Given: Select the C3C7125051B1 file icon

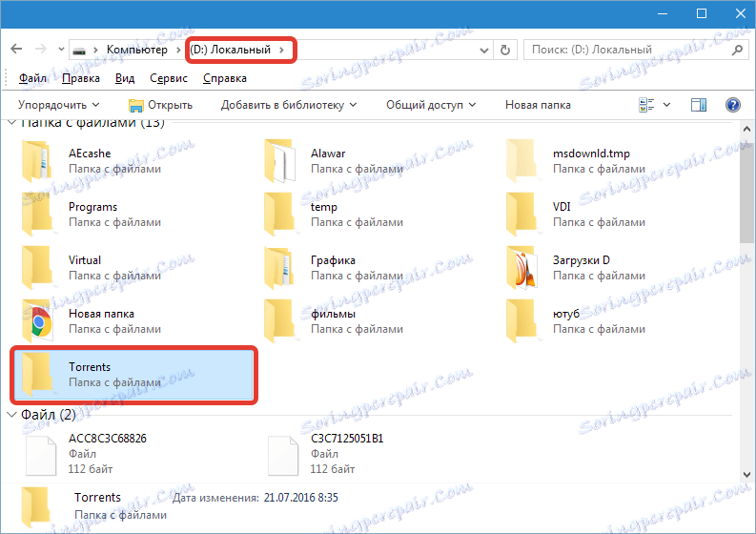Looking at the screenshot, I should click(283, 456).
